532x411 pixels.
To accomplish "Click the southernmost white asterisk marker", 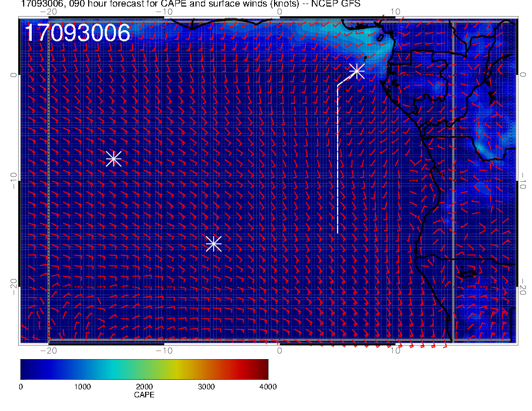I will [214, 243].
